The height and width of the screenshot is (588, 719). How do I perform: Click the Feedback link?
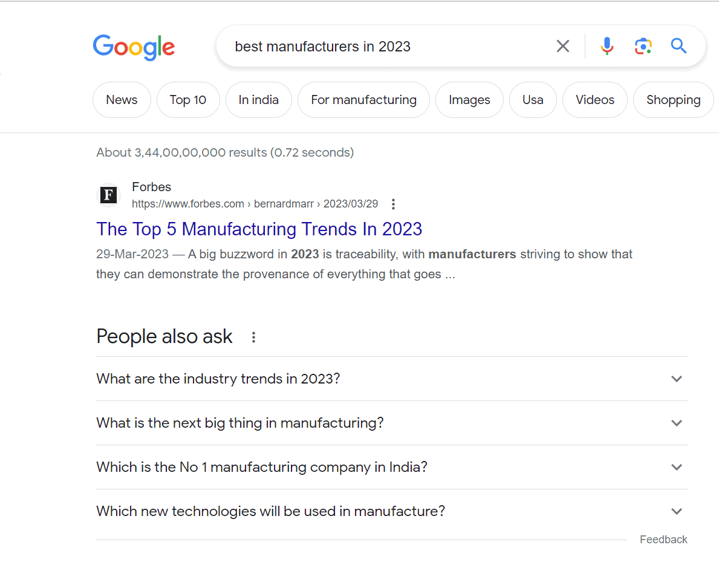(663, 540)
